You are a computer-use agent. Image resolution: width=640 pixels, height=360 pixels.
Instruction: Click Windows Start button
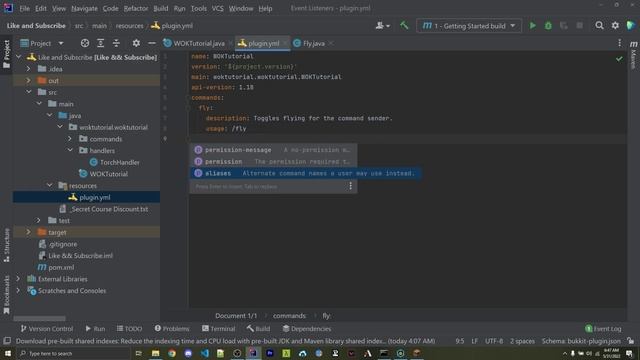tap(8, 353)
